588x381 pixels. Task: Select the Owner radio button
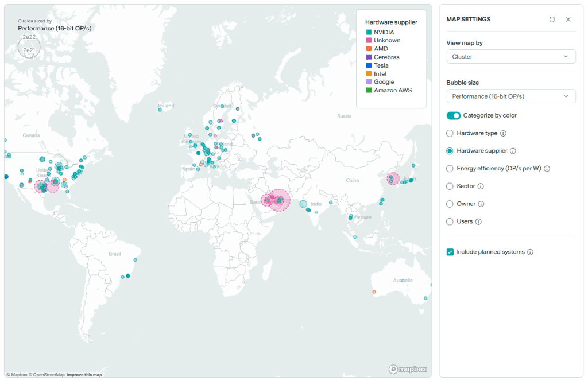(450, 204)
